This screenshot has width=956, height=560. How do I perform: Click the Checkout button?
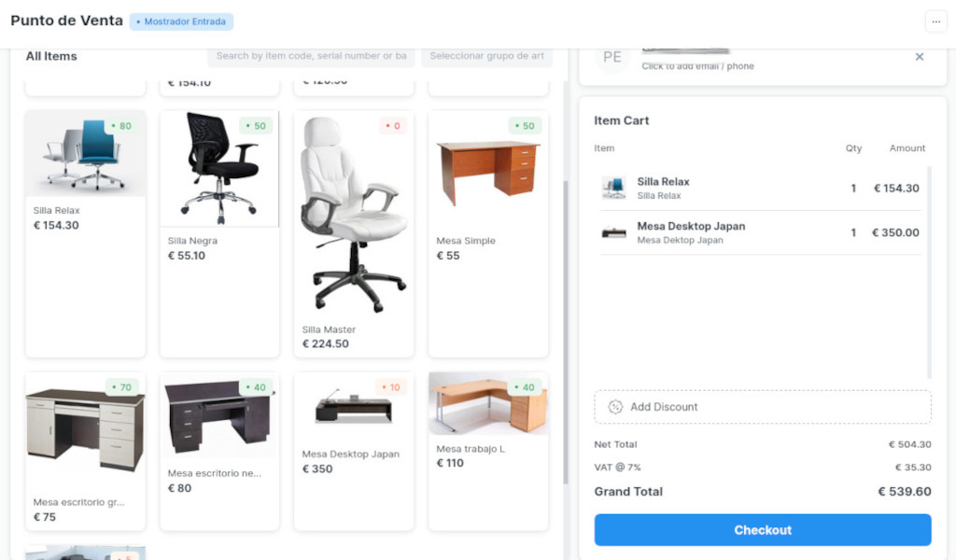(762, 529)
